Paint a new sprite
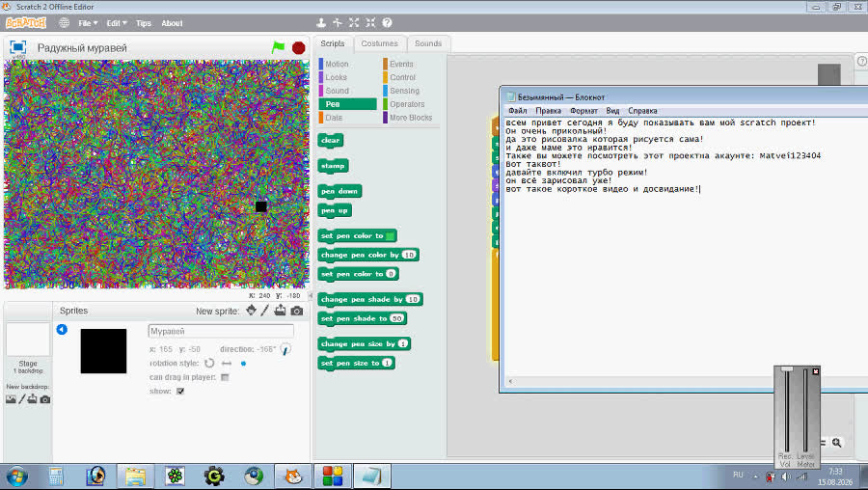This screenshot has width=868, height=490. pos(265,310)
